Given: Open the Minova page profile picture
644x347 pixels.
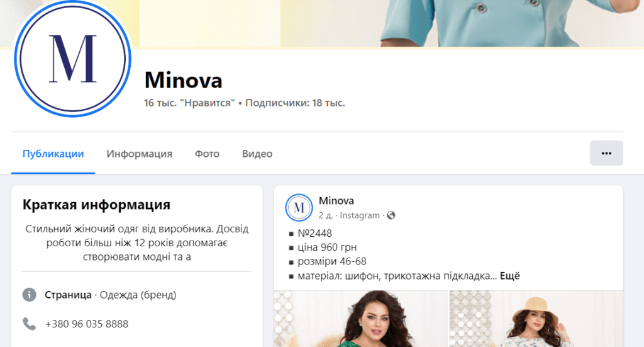Looking at the screenshot, I should click(73, 59).
